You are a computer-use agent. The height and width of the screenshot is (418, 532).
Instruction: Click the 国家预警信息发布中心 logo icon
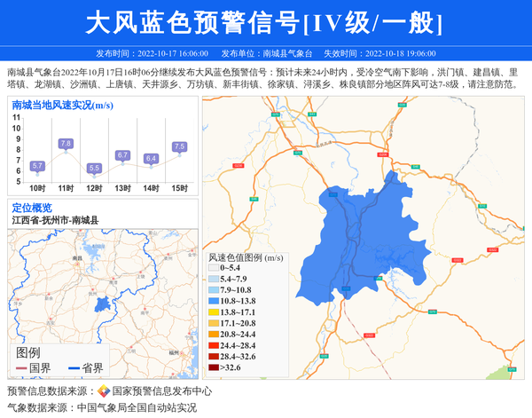pyautogui.click(x=104, y=391)
